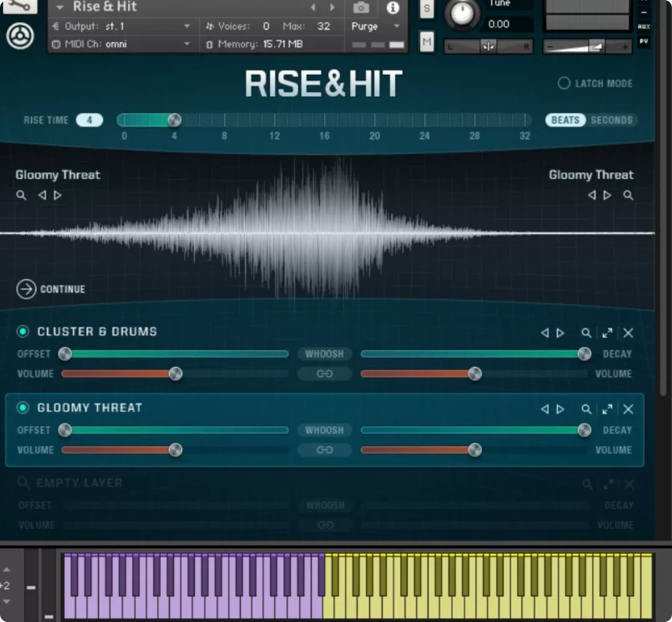Screen dimensions: 672x622
Task: Toggle Cluster & Drums layer power
Action: pyautogui.click(x=23, y=331)
